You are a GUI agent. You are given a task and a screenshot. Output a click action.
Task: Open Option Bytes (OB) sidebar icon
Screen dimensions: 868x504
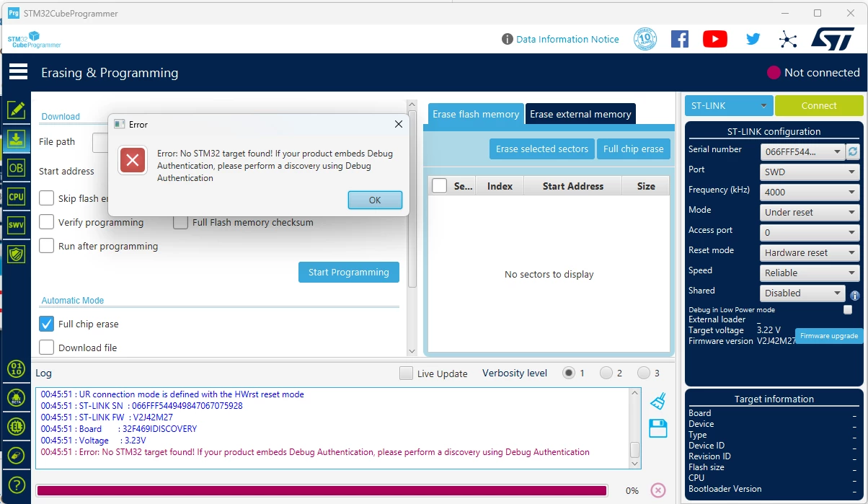[16, 167]
